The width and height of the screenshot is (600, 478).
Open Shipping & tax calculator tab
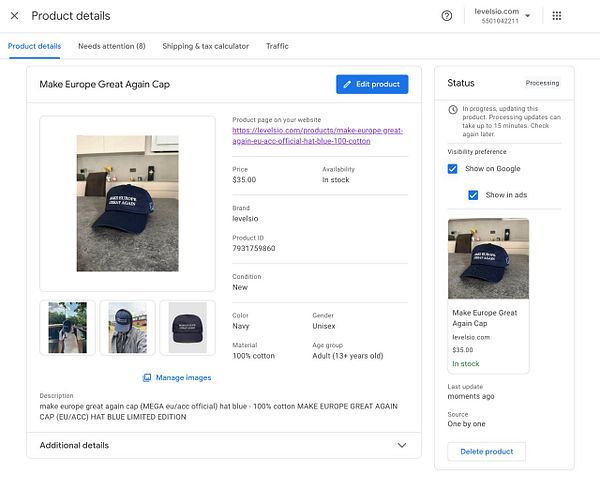point(205,46)
